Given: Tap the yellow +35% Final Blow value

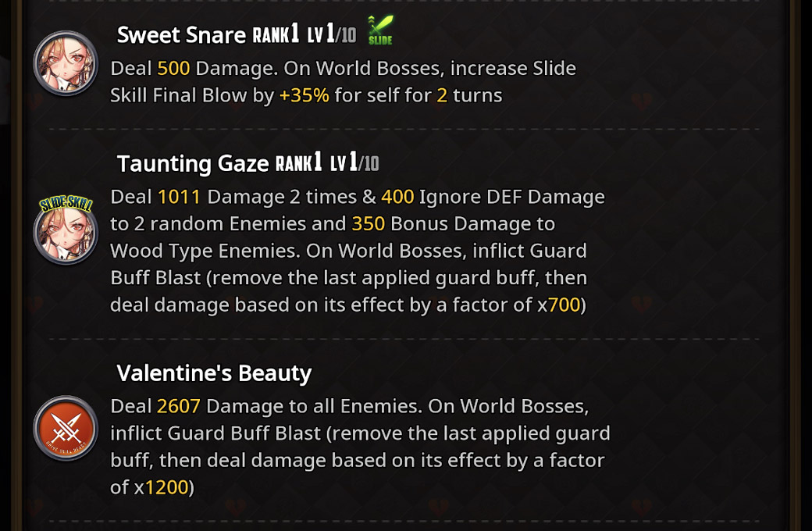Looking at the screenshot, I should click(304, 95).
